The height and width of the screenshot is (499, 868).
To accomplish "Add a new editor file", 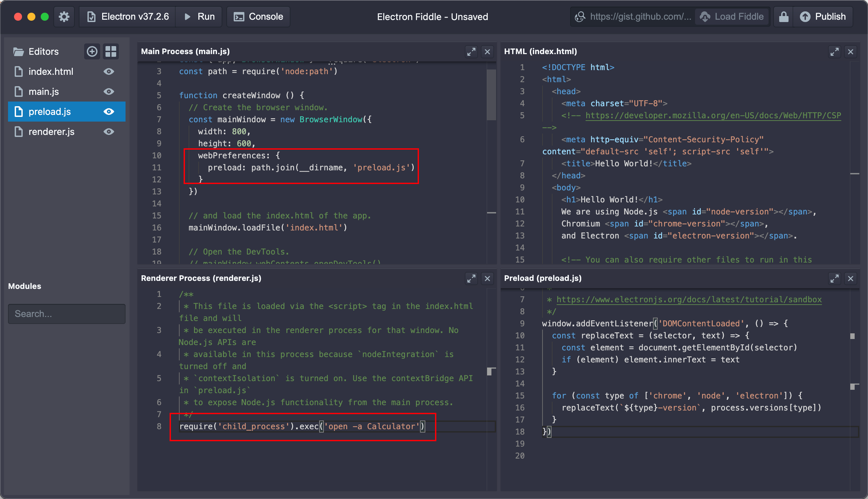I will click(92, 51).
